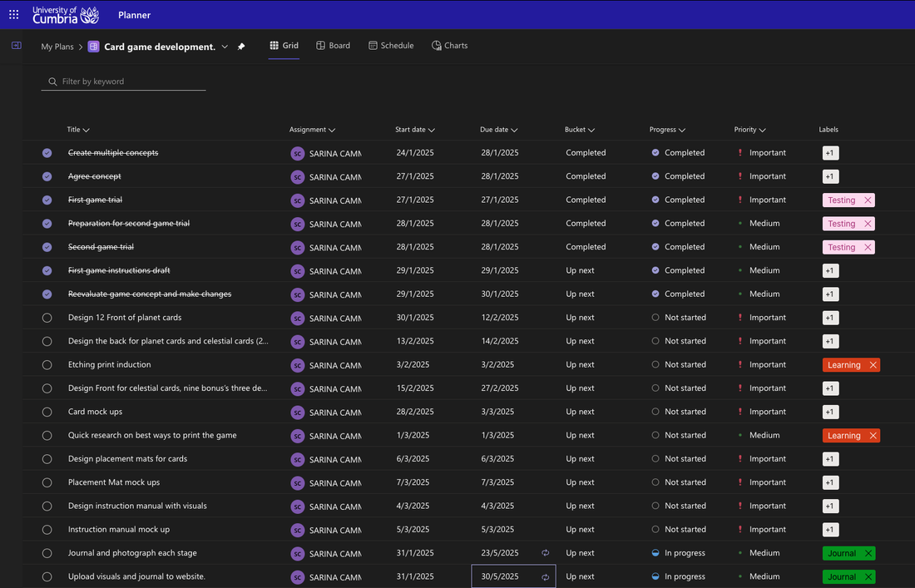Click the Planner app title
915x588 pixels.
pos(134,15)
